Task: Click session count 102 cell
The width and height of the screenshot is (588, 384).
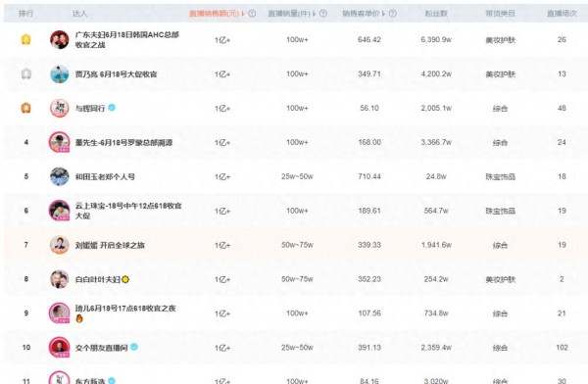Action: (562, 347)
